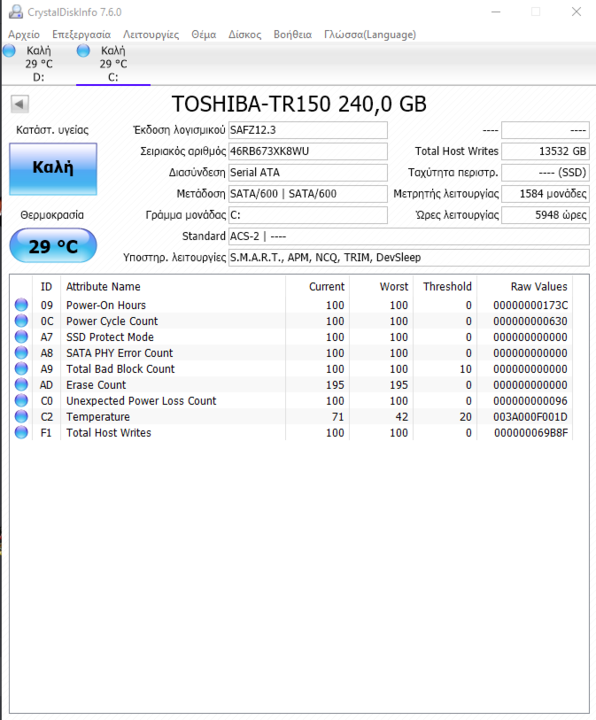Click the CrystalDiskInfo app icon in title bar

coord(16,12)
